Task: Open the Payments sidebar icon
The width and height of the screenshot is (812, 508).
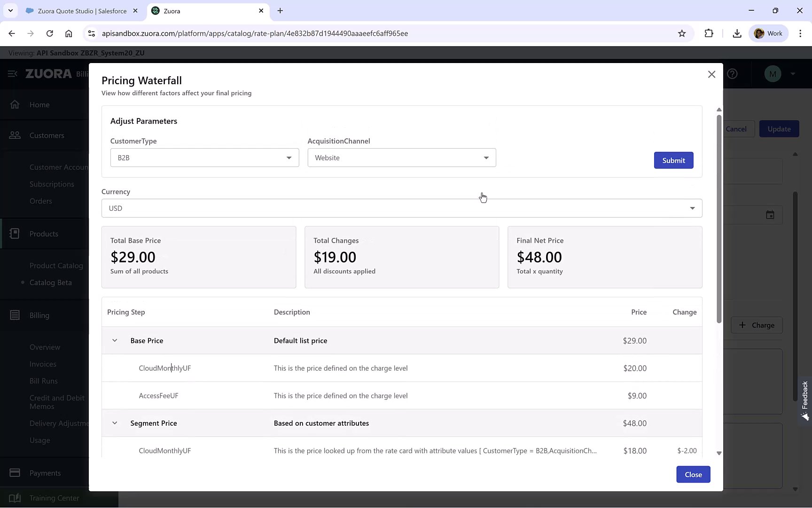Action: point(16,473)
